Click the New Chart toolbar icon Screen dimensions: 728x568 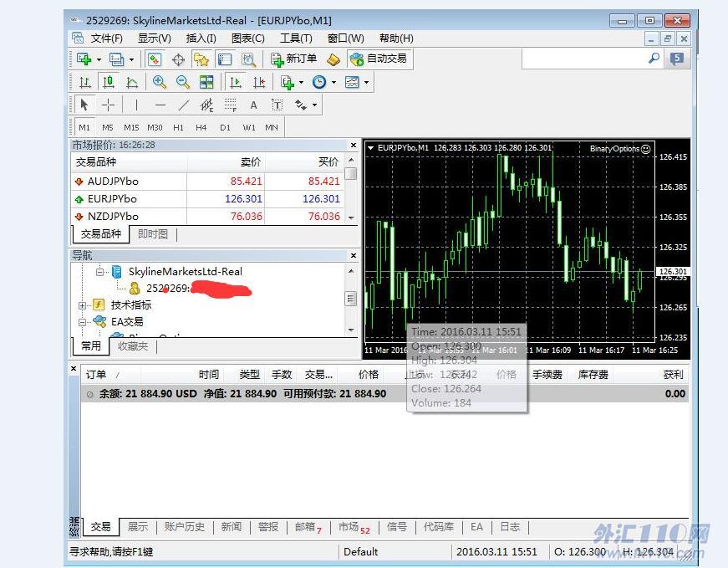(84, 59)
